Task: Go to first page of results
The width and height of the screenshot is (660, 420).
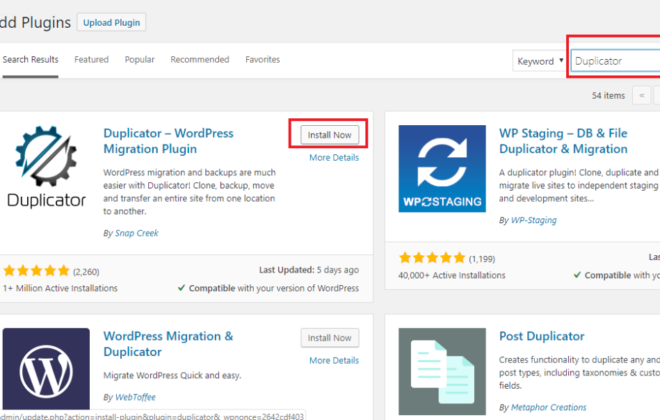Action: click(641, 95)
